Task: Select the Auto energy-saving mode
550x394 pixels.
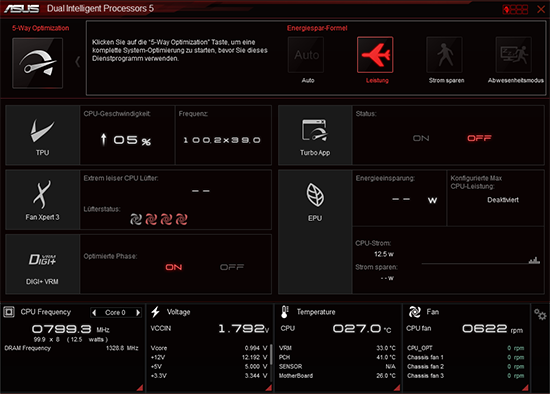Action: pos(306,55)
